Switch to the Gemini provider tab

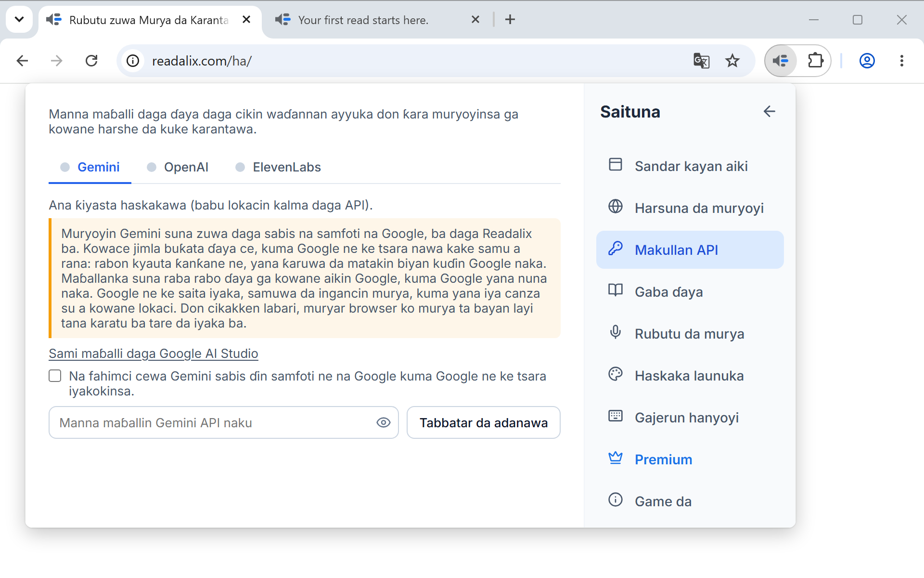pyautogui.click(x=90, y=167)
